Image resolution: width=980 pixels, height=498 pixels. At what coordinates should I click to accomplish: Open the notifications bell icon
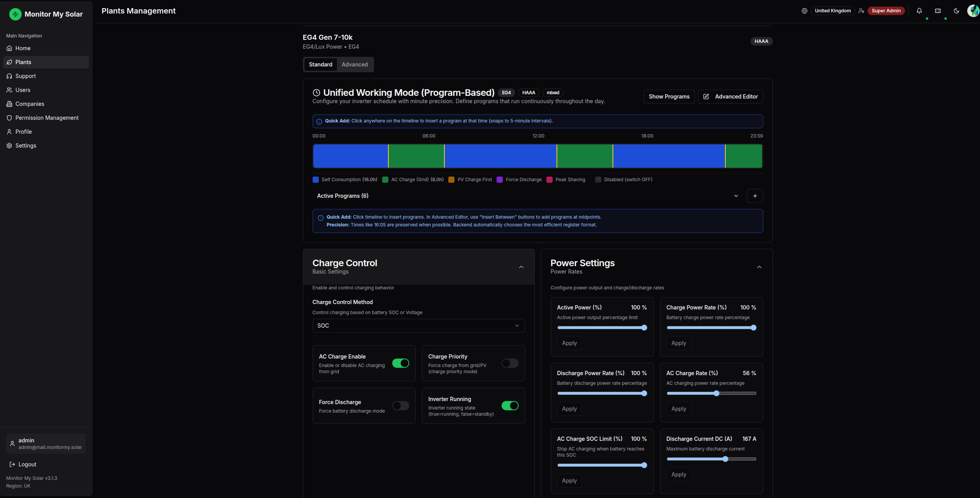(919, 11)
